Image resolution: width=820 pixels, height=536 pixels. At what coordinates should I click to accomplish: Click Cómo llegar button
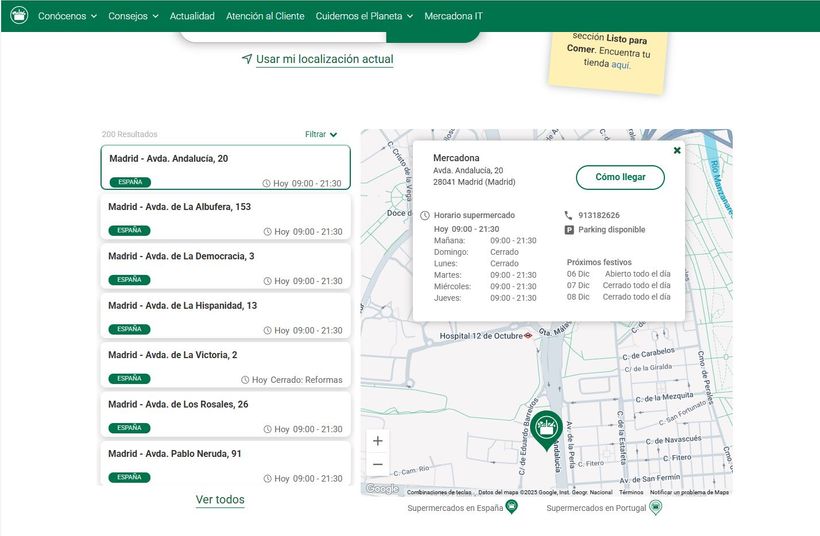[x=620, y=177]
